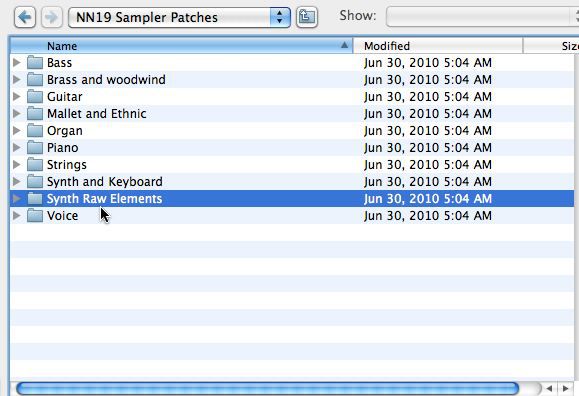Expand the Mallet and Ethnic folder triangle
The width and height of the screenshot is (579, 396).
tap(17, 113)
